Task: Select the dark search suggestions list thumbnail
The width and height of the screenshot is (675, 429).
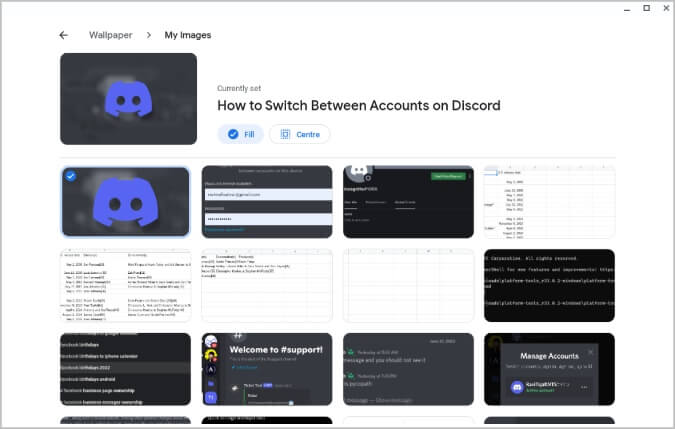Action: click(126, 369)
